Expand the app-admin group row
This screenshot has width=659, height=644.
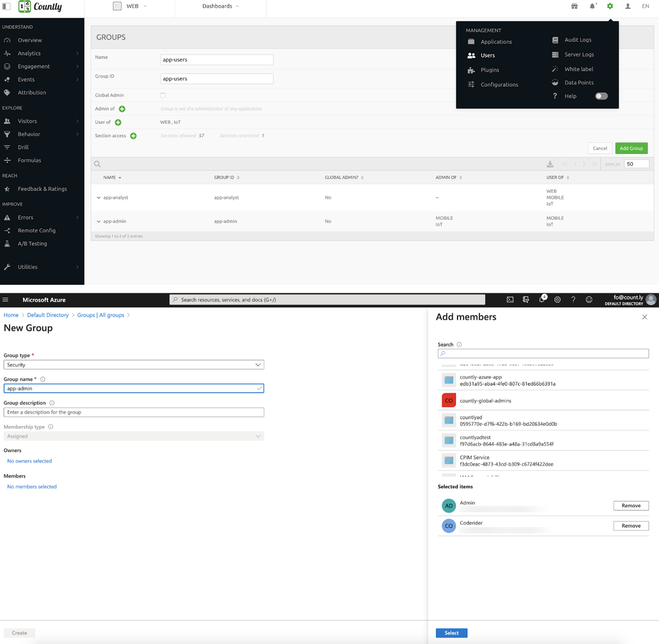(x=99, y=222)
